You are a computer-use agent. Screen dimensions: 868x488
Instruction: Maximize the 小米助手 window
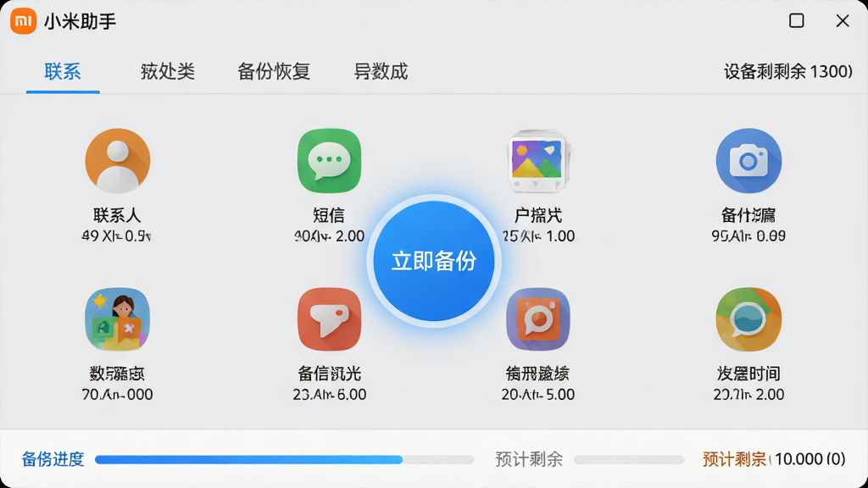pos(797,21)
